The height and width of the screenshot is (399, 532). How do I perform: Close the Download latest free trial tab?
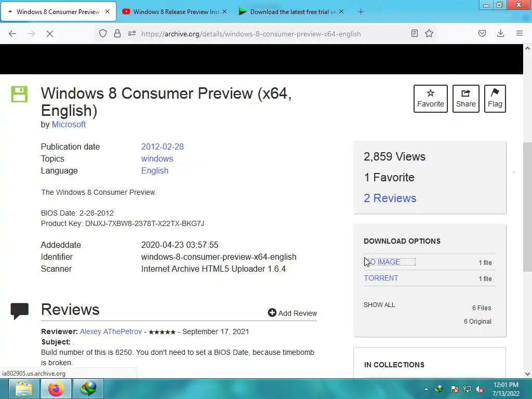[x=341, y=11]
